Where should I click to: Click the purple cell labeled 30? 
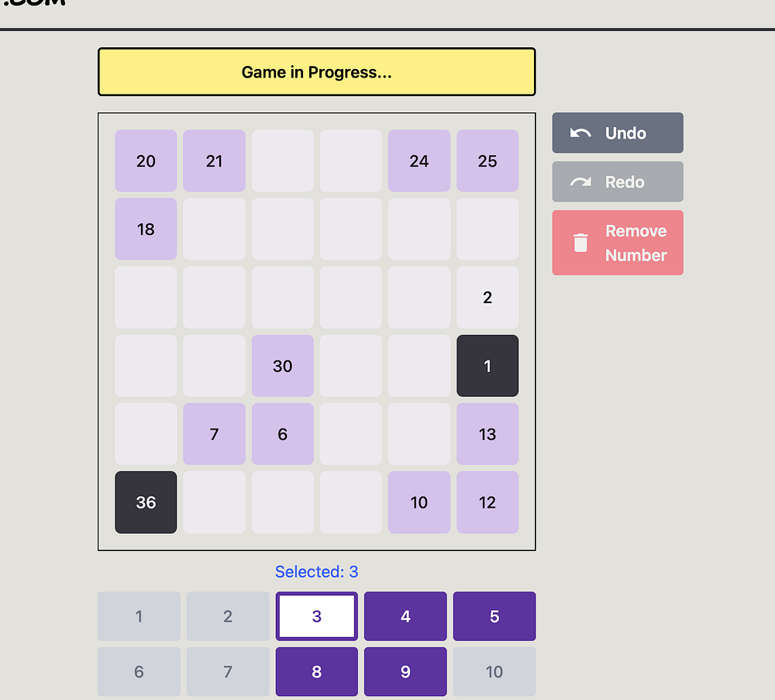(x=283, y=366)
